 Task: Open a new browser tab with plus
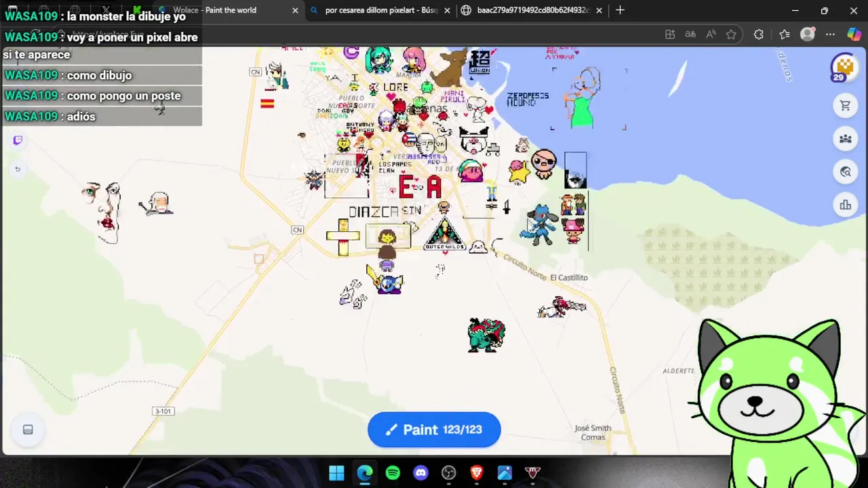(620, 10)
